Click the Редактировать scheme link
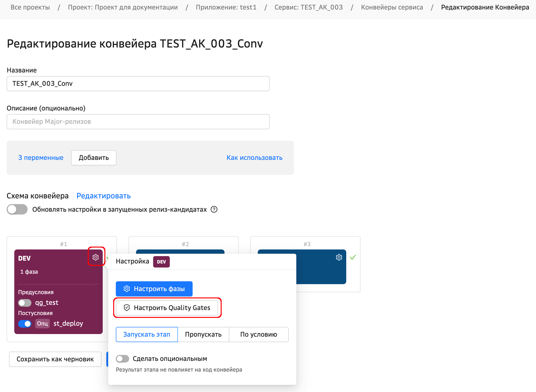 (x=103, y=196)
